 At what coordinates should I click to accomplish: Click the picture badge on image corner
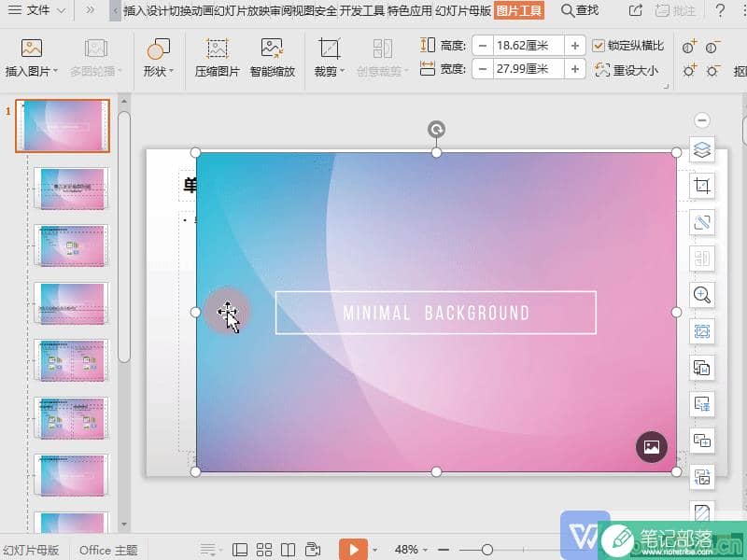(x=651, y=447)
